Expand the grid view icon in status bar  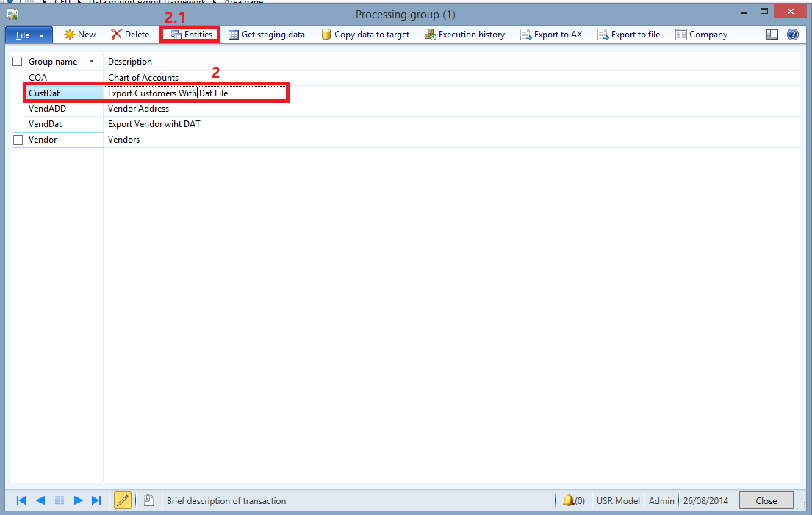tap(60, 500)
